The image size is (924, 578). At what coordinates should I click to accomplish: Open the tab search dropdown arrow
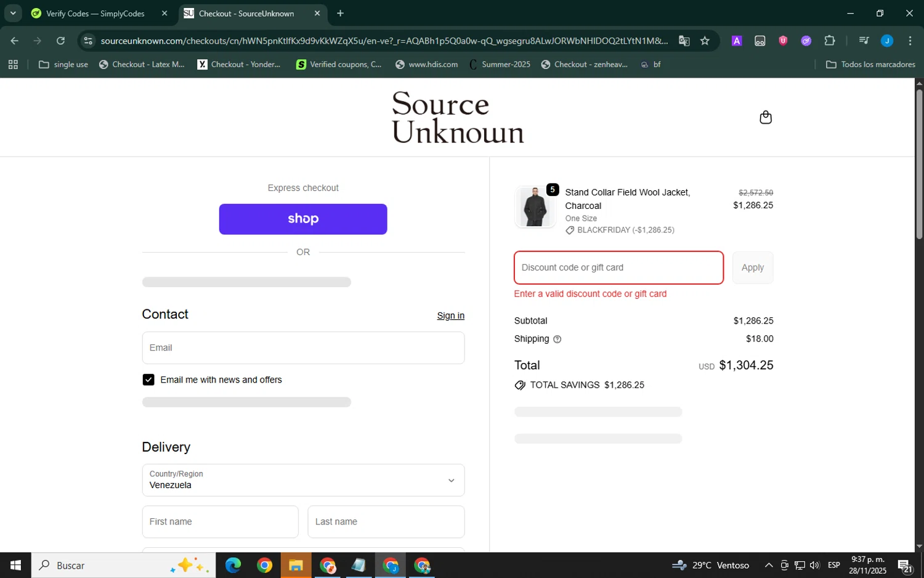[x=13, y=13]
